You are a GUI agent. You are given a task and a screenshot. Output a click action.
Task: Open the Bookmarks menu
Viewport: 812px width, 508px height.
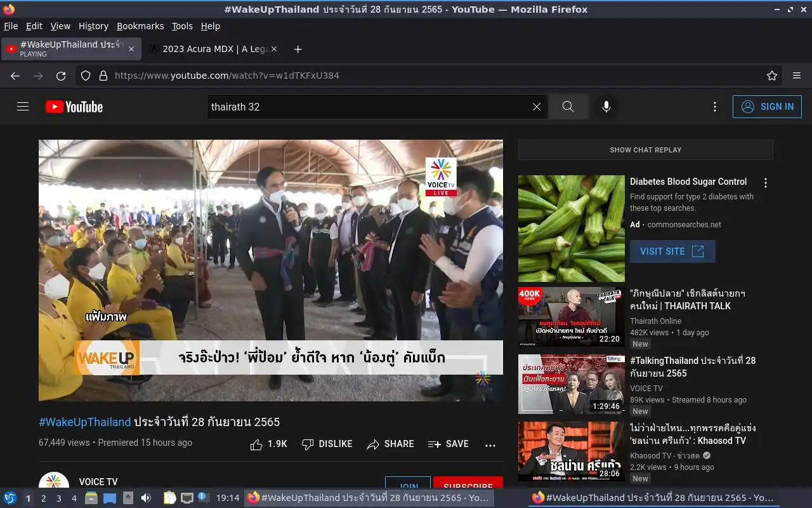140,26
